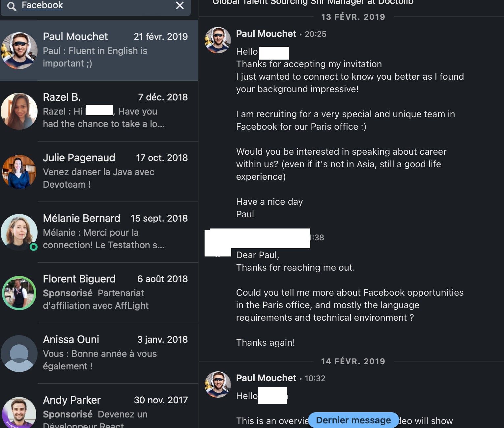This screenshot has height=428, width=504.
Task: Click the Facebook search input field
Action: [96, 6]
